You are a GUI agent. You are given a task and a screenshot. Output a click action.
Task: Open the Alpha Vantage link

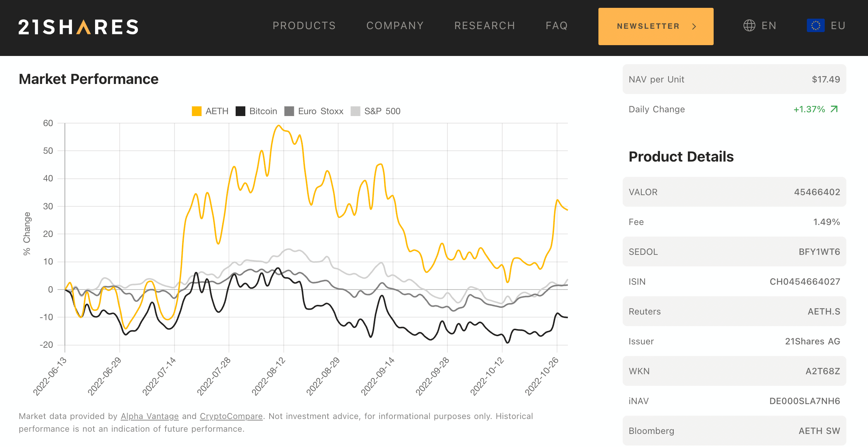150,416
